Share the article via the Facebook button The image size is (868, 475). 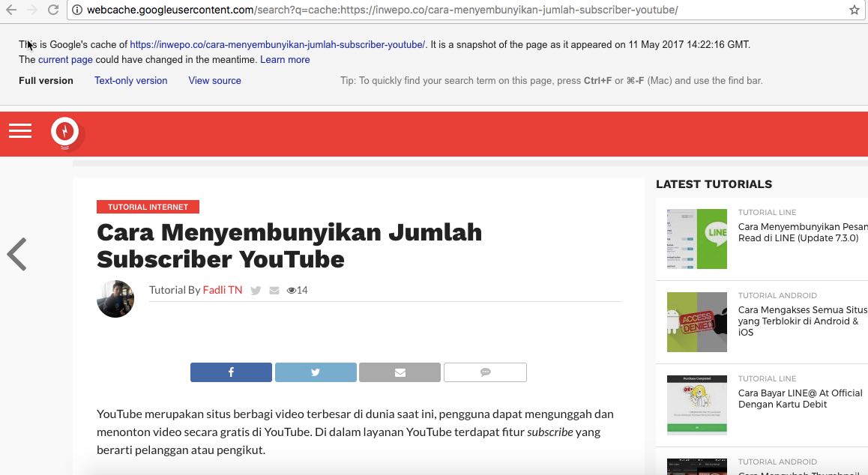coord(231,372)
